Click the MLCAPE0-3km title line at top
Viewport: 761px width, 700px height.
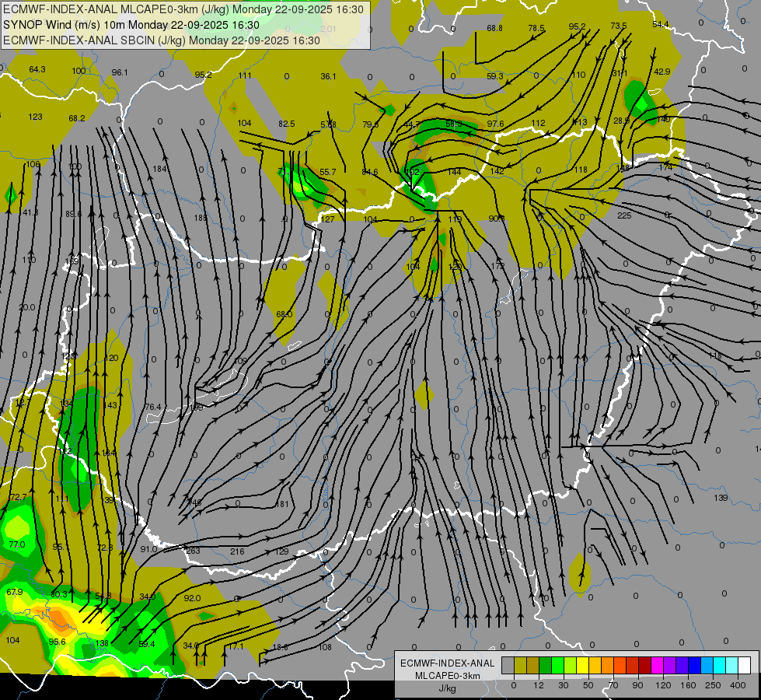coord(183,9)
